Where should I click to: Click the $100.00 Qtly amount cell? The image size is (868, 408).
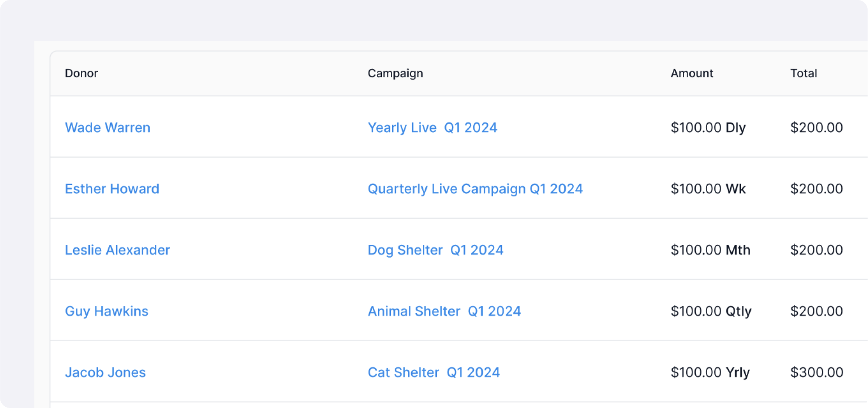coord(711,311)
